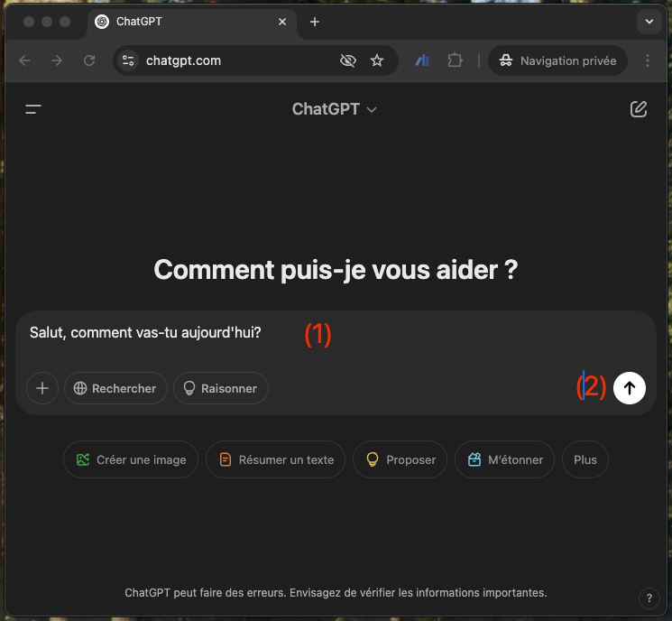Open the ChatGPT sidebar menu icon

tap(33, 109)
